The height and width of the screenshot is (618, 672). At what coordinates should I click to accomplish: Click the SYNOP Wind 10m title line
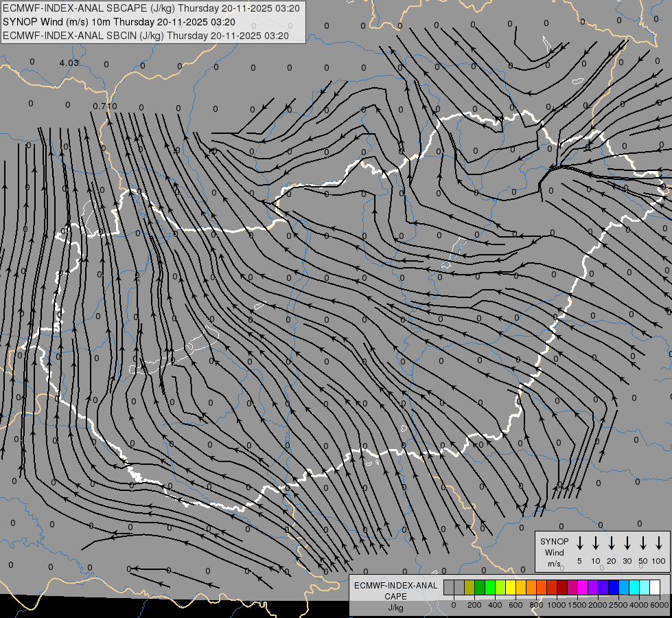(x=119, y=22)
